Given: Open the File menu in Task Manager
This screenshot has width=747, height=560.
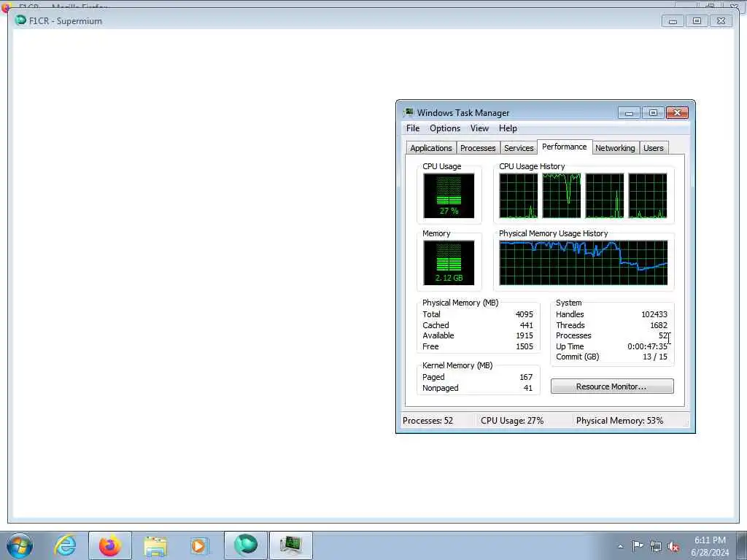Looking at the screenshot, I should coord(413,128).
